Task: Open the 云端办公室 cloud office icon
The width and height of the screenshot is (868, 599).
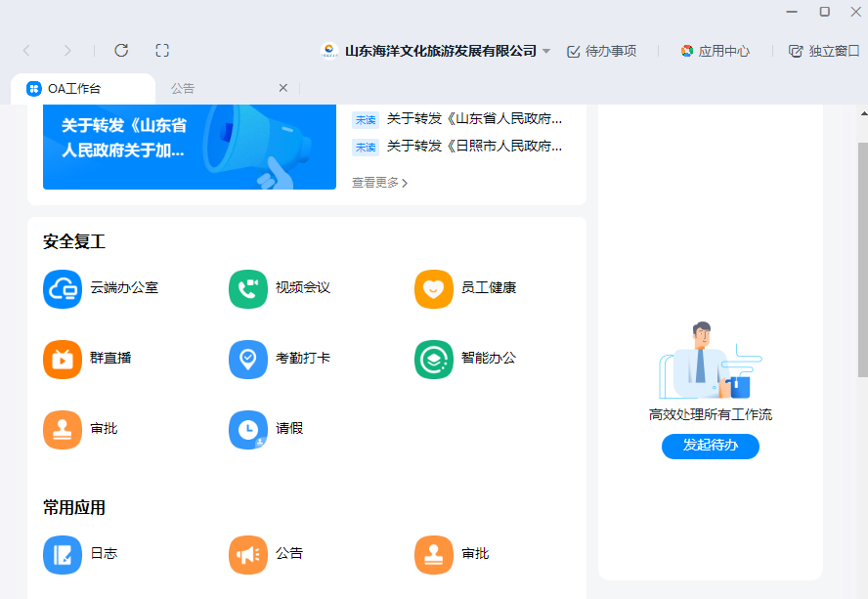Action: [63, 288]
